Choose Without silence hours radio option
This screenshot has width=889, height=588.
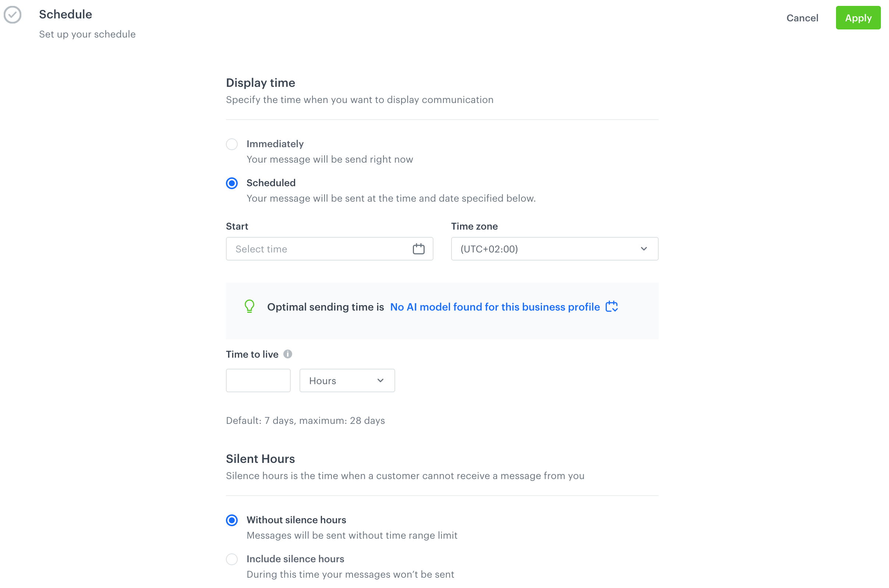click(232, 521)
